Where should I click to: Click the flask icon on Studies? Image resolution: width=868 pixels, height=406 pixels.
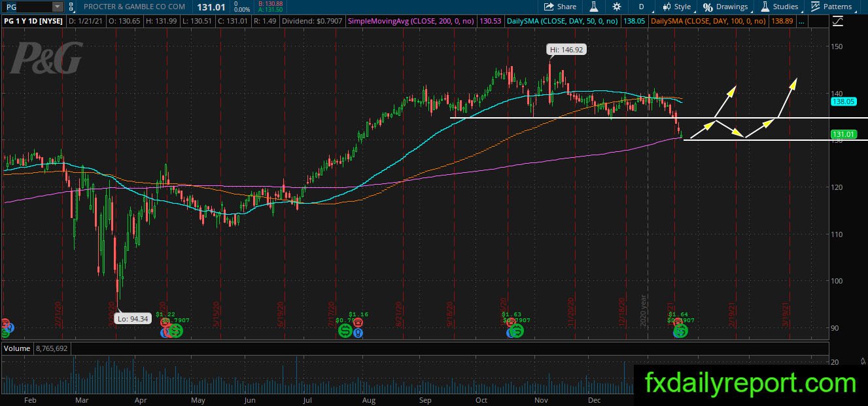(765, 7)
